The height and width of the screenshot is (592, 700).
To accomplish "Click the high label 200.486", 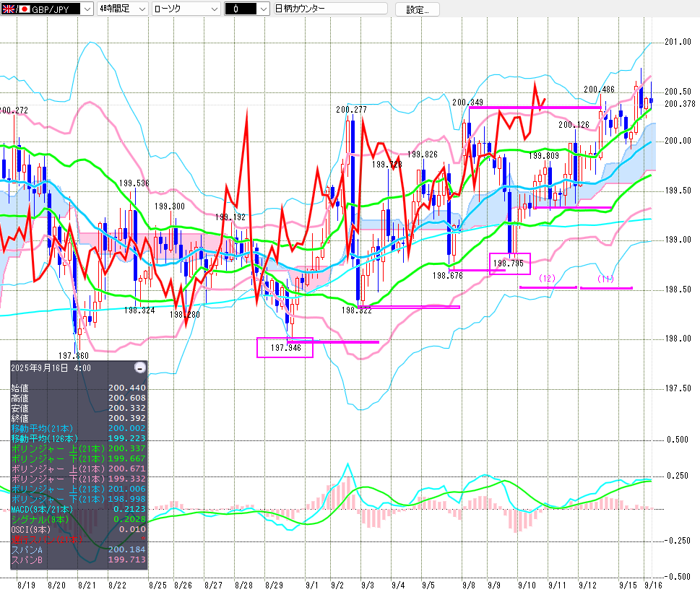I will point(599,90).
